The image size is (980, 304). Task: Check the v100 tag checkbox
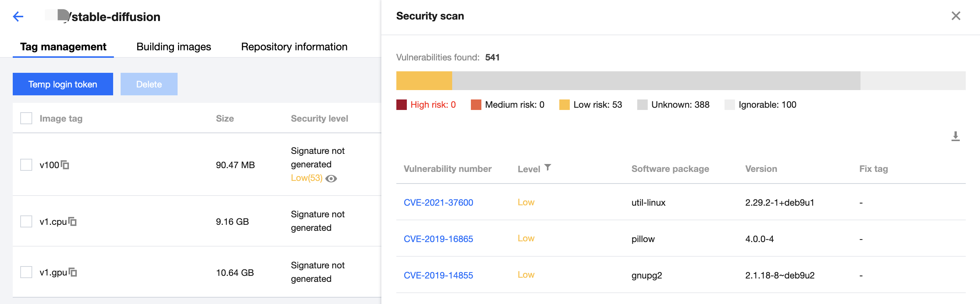click(26, 165)
